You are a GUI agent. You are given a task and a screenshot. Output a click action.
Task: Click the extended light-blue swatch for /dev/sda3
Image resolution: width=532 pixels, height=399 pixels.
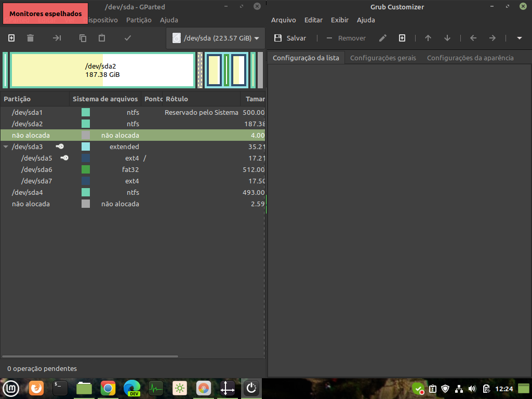(x=86, y=147)
